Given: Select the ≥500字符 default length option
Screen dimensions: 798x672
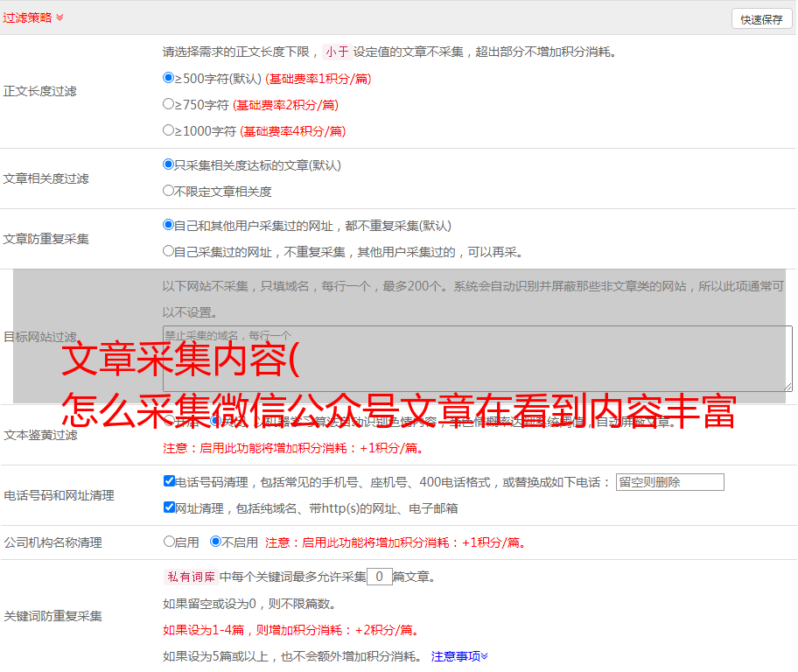Looking at the screenshot, I should [169, 78].
